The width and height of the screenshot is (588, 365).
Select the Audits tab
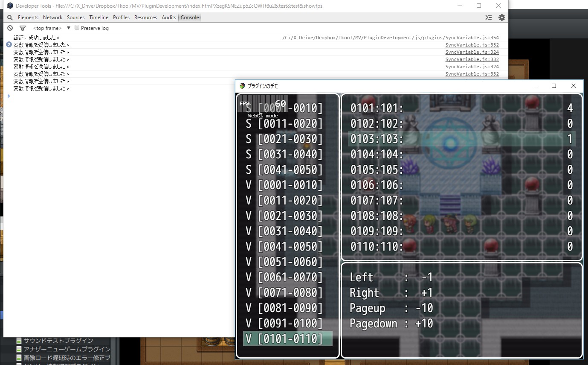169,18
